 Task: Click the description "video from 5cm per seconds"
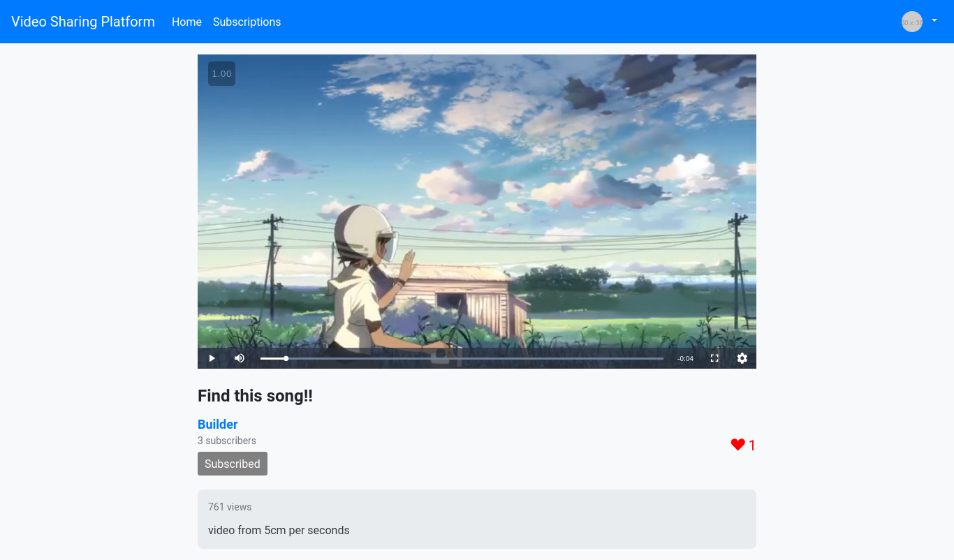(x=279, y=530)
